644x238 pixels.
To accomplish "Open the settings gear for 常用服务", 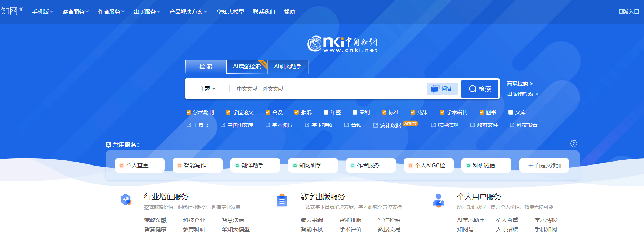I will point(574,143).
